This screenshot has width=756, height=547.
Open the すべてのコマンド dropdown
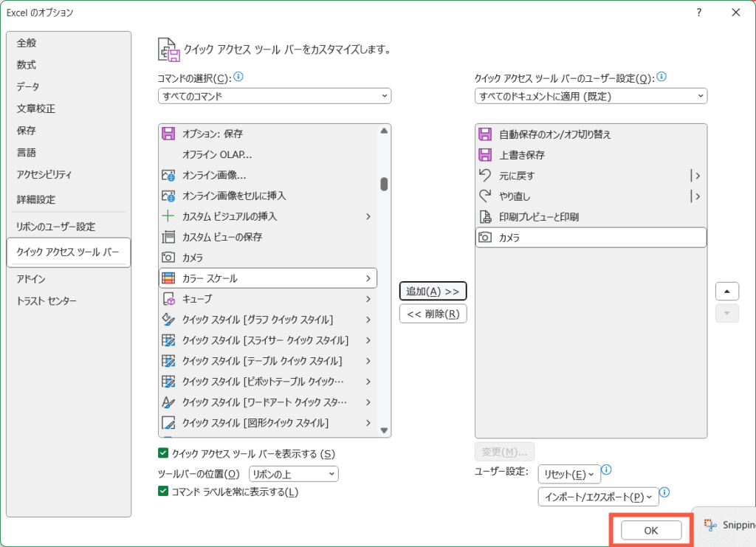[x=275, y=96]
